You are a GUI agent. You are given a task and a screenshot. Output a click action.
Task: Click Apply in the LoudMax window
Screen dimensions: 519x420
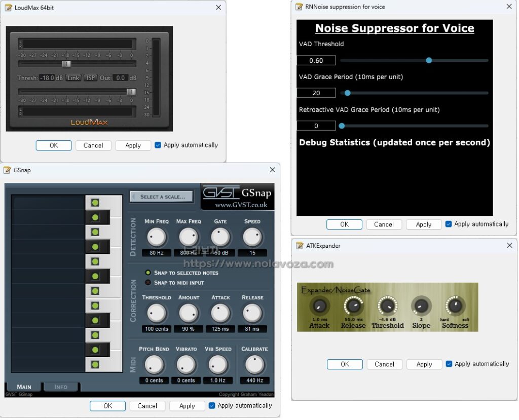tap(133, 145)
